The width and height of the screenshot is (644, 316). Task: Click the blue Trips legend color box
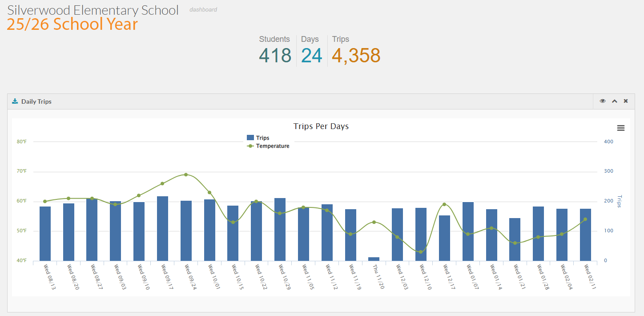click(x=250, y=138)
